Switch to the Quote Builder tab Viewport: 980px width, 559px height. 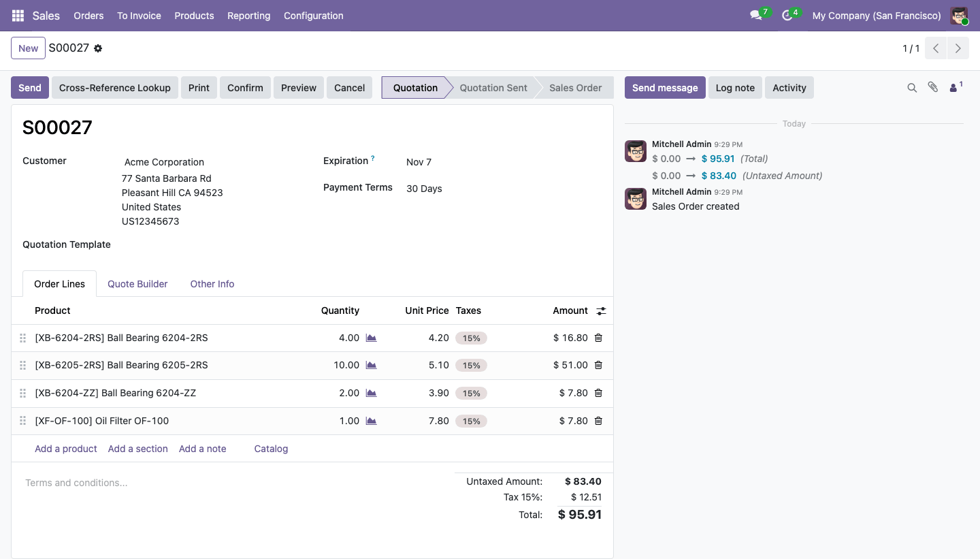137,284
